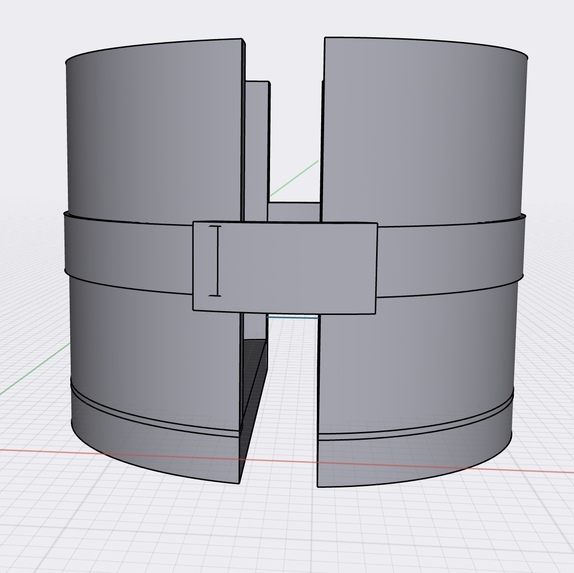Screen dimensions: 574x573
Task: Select the left curved shell above the band
Action: click(x=154, y=130)
